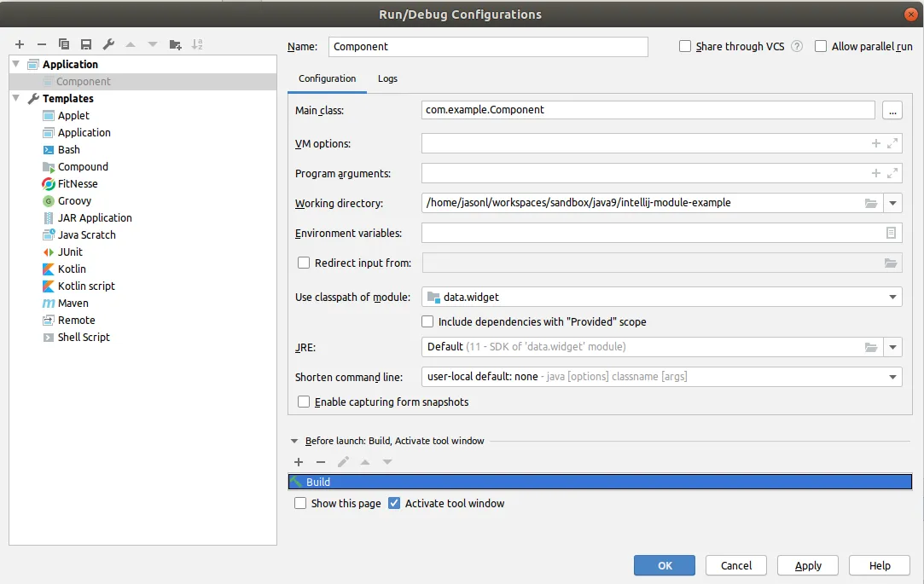Save configuration using the floppy disk icon
The image size is (924, 584).
point(86,44)
